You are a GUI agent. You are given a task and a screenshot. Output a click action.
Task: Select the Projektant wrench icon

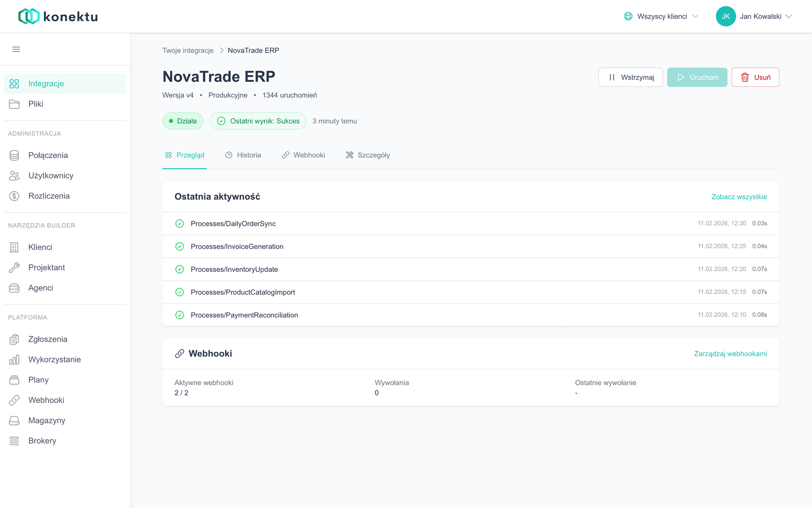(14, 267)
